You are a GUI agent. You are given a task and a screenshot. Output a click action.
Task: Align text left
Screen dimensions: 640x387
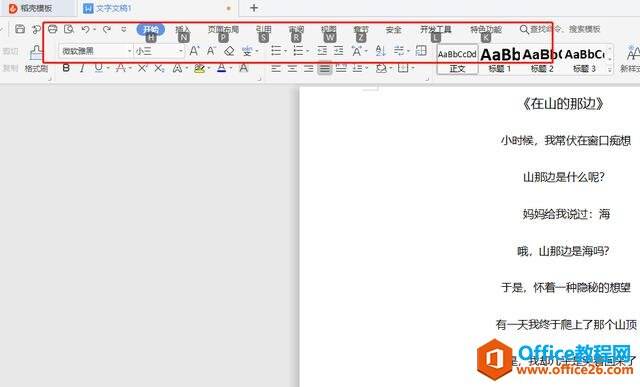click(x=276, y=69)
